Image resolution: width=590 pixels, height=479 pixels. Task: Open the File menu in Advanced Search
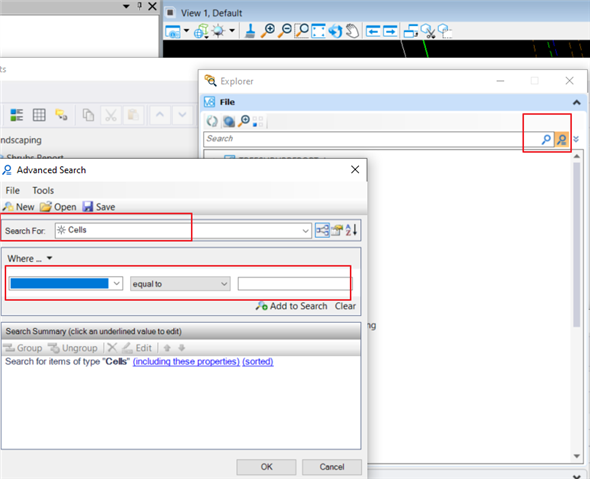pyautogui.click(x=12, y=190)
